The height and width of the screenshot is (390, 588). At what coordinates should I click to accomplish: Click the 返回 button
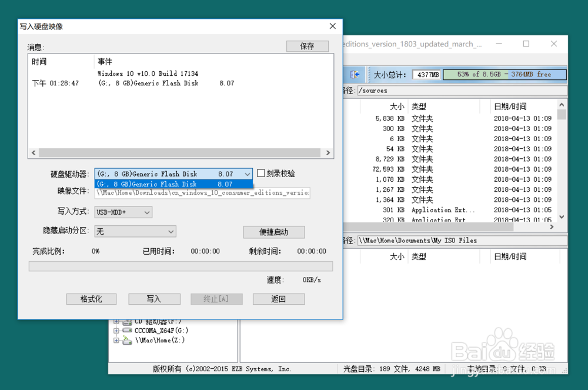279,299
